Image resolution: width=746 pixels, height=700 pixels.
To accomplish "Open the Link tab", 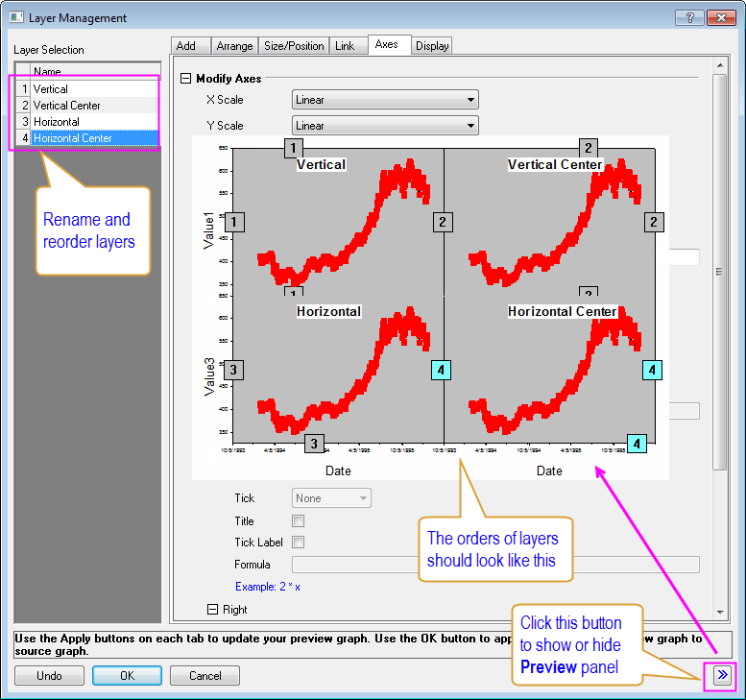I will click(344, 46).
